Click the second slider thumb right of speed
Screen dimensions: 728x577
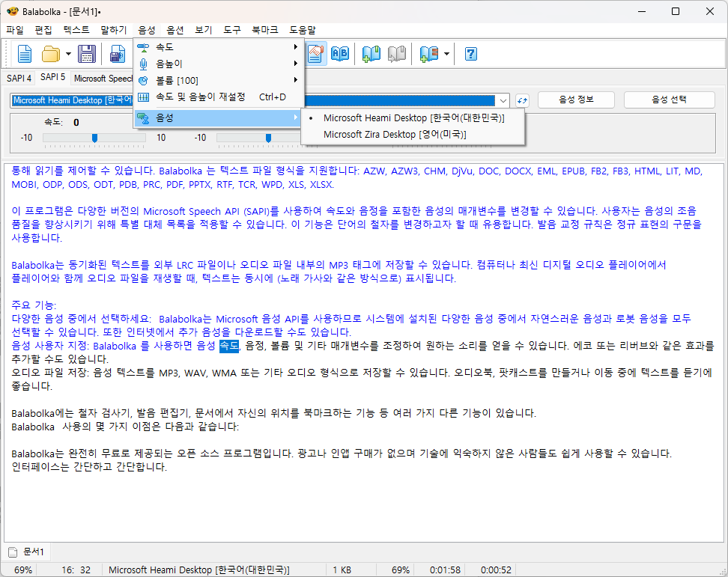click(x=268, y=138)
